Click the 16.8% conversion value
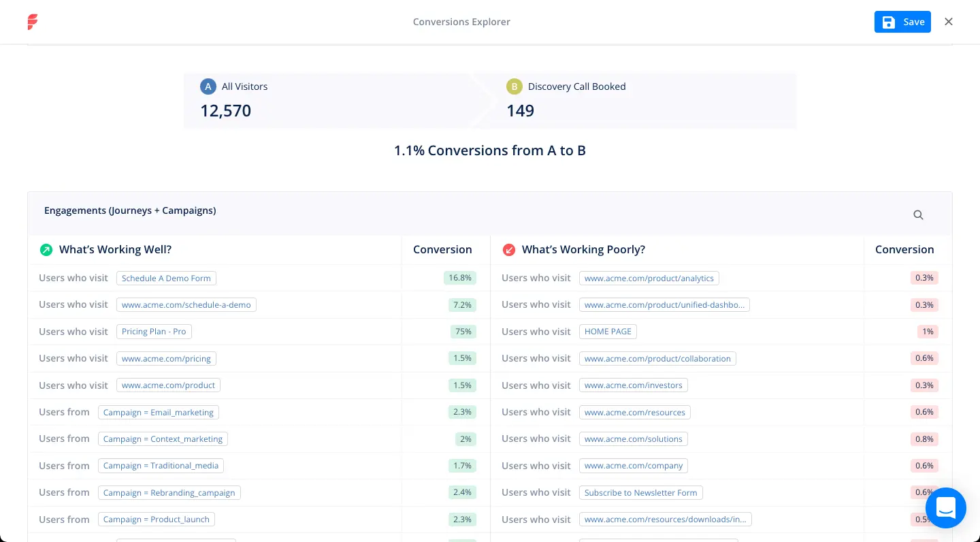This screenshot has width=980, height=542. point(459,278)
